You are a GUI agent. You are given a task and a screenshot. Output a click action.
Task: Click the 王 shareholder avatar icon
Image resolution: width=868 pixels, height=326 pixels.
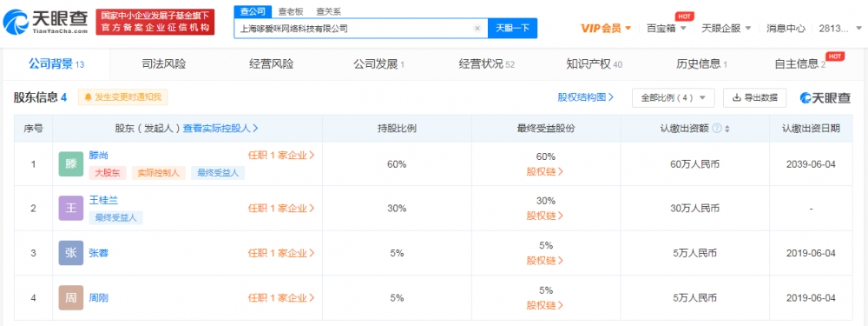click(71, 209)
